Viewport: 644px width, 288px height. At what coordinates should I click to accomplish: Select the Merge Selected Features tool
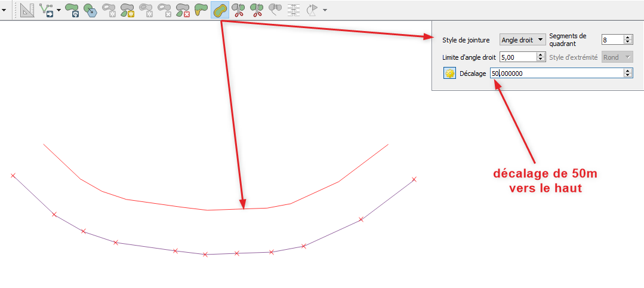point(275,10)
